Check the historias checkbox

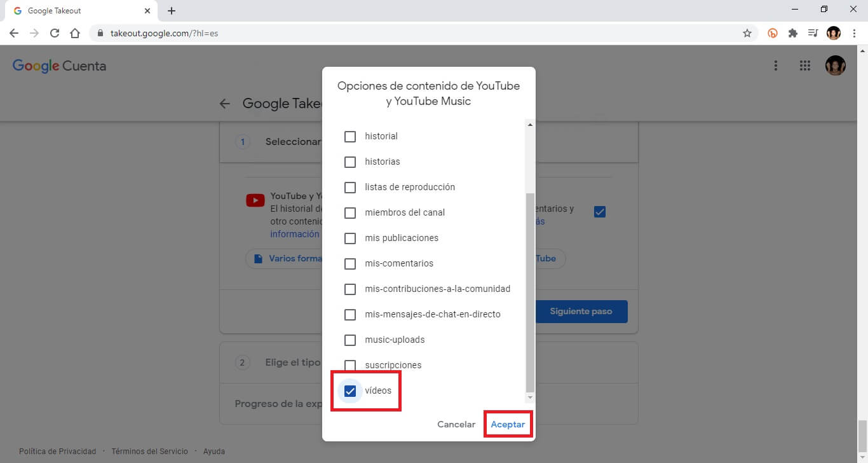(350, 162)
